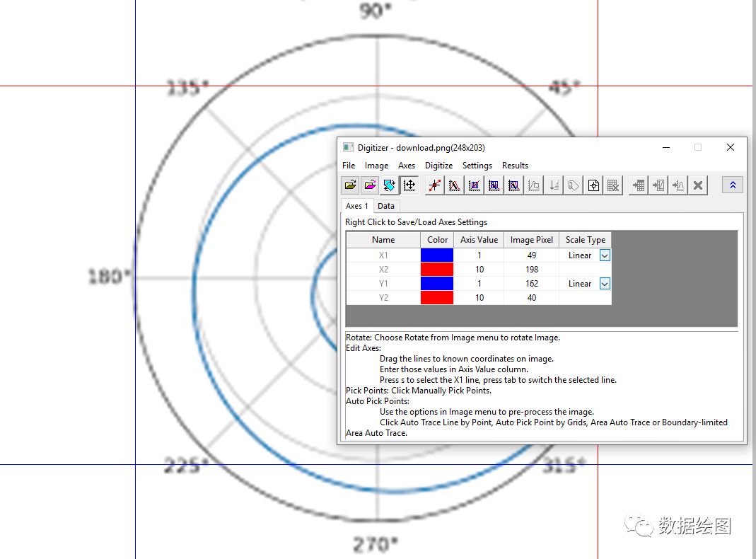Choose Auto Trace Line by Point icon
Image resolution: width=756 pixels, height=559 pixels.
(454, 185)
